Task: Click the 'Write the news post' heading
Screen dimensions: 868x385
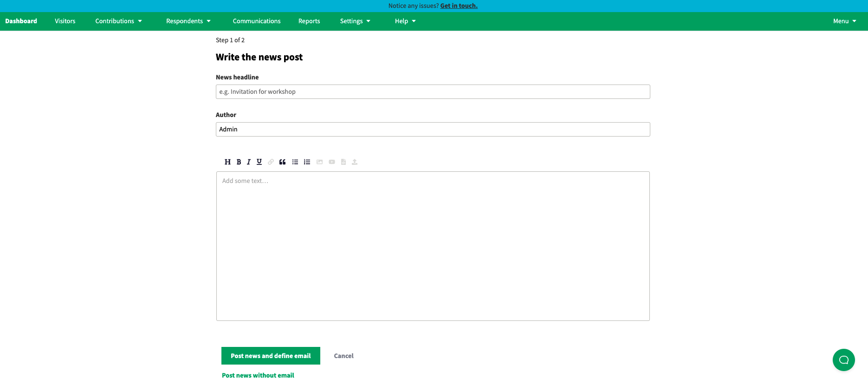Action: coord(259,57)
